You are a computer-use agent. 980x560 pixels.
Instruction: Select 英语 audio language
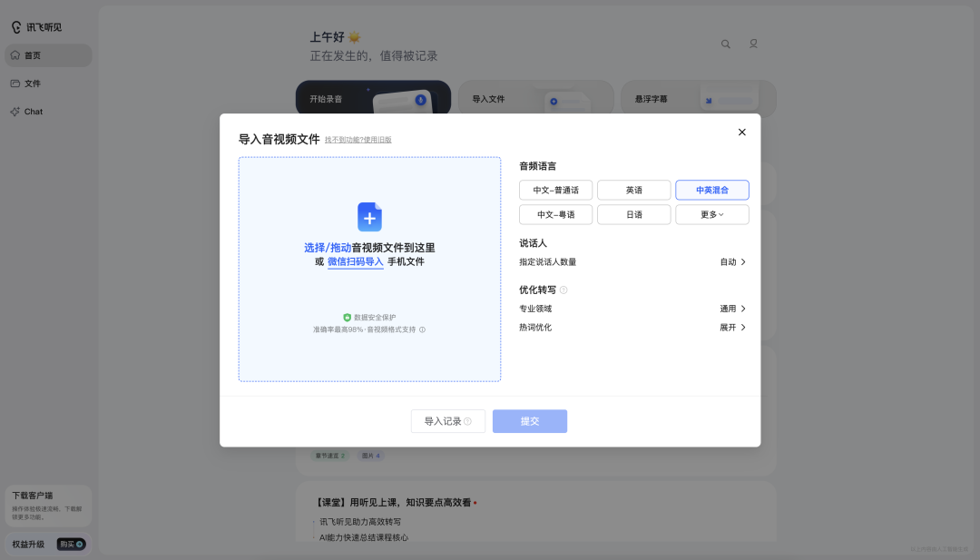(x=633, y=190)
